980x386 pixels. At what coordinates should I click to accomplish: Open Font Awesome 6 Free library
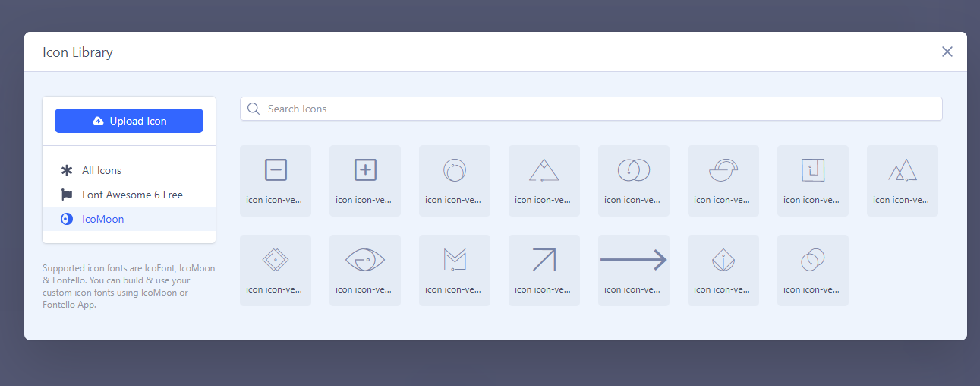point(132,195)
